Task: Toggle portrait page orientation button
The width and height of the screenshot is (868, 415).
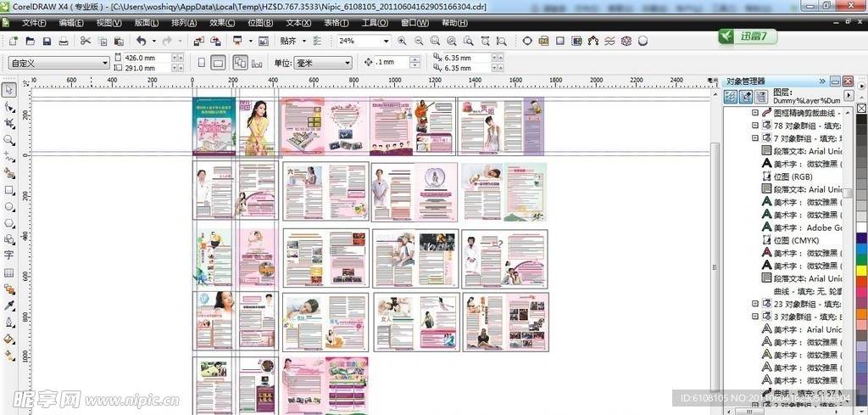Action: (201, 63)
